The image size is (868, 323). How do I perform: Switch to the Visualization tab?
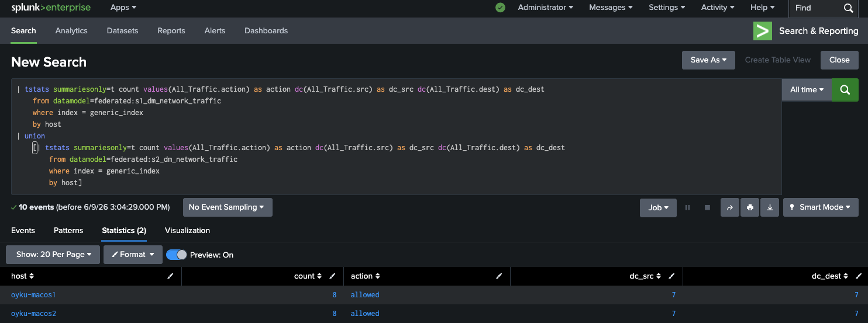[187, 231]
